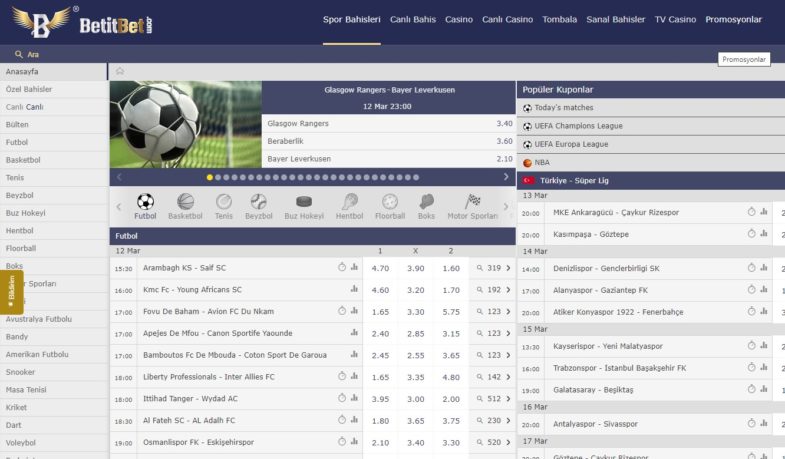Open statistics icon for Kmc Fc match
This screenshot has width=785, height=459.
click(x=354, y=289)
